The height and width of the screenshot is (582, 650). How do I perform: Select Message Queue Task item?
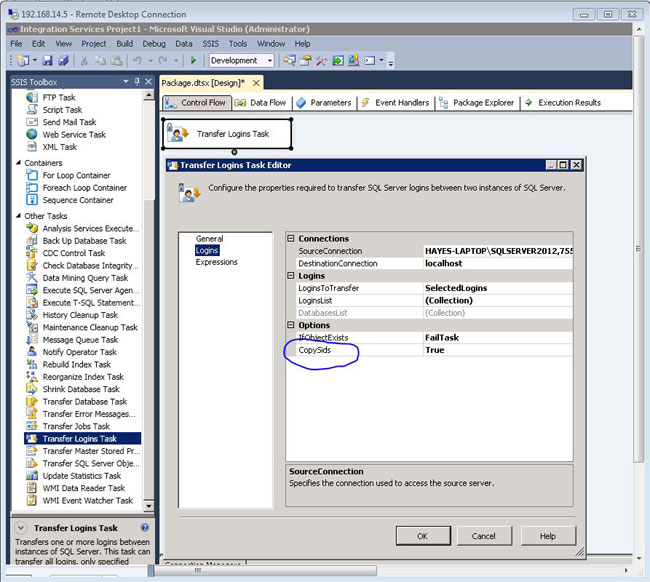point(80,340)
